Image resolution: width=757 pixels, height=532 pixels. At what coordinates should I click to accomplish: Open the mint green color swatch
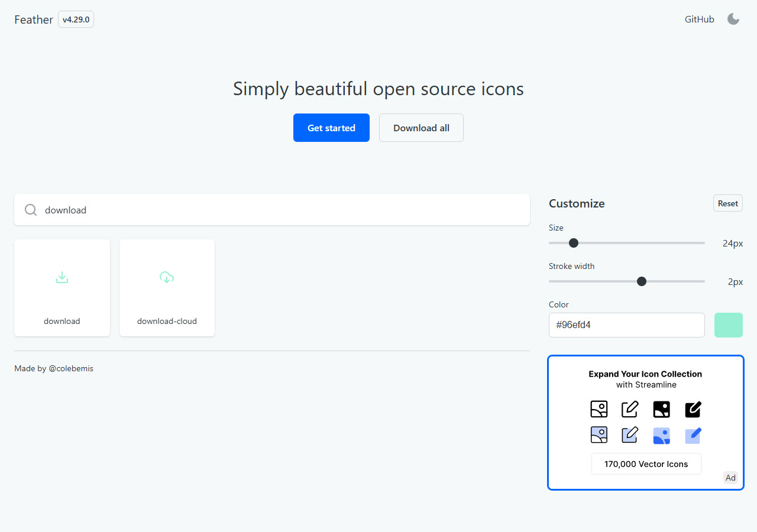pyautogui.click(x=729, y=325)
